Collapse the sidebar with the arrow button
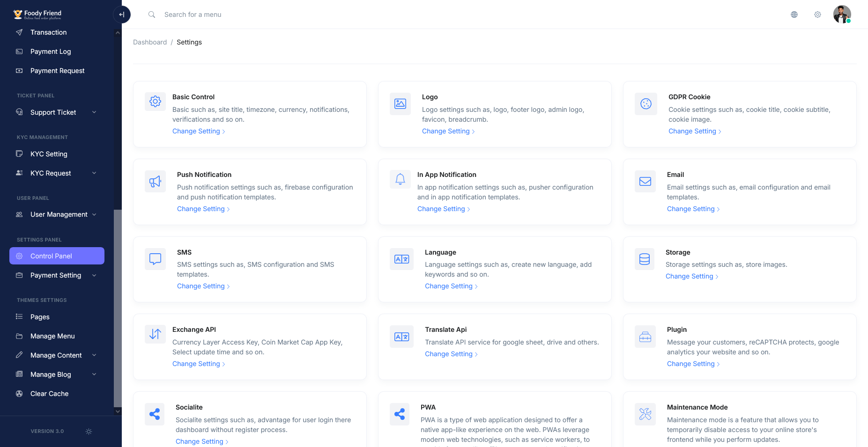The width and height of the screenshot is (868, 447). (x=122, y=15)
